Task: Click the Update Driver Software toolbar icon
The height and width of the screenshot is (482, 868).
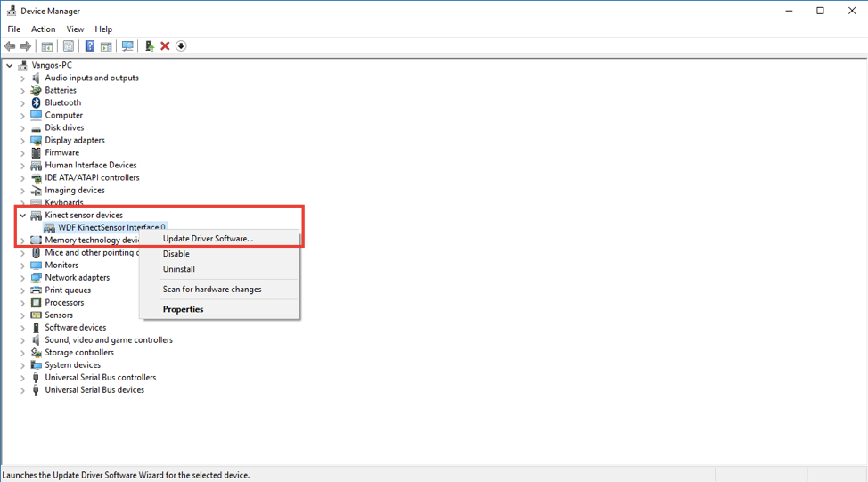Action: click(149, 46)
